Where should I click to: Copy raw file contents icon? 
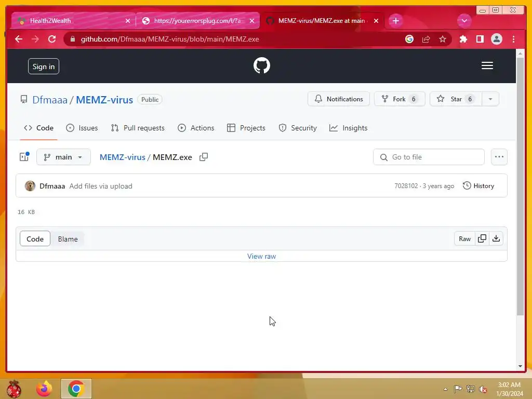[x=482, y=239]
